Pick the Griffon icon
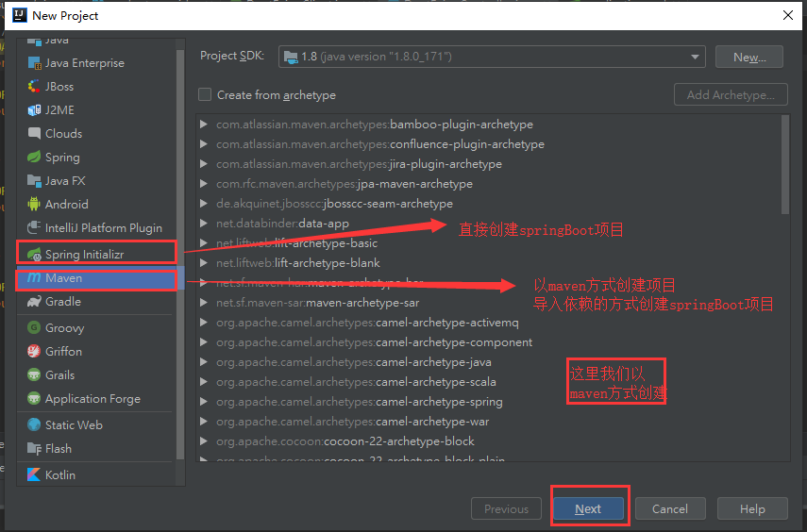This screenshot has width=807, height=532. pos(34,352)
